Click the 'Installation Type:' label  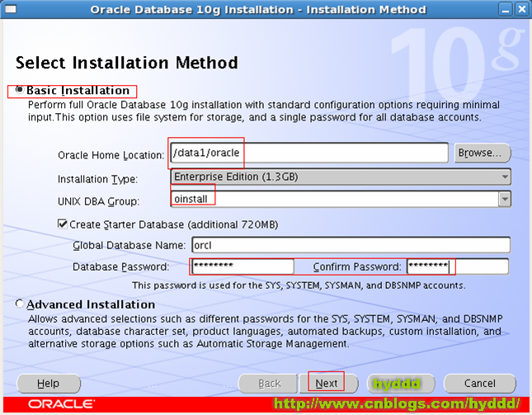point(97,179)
